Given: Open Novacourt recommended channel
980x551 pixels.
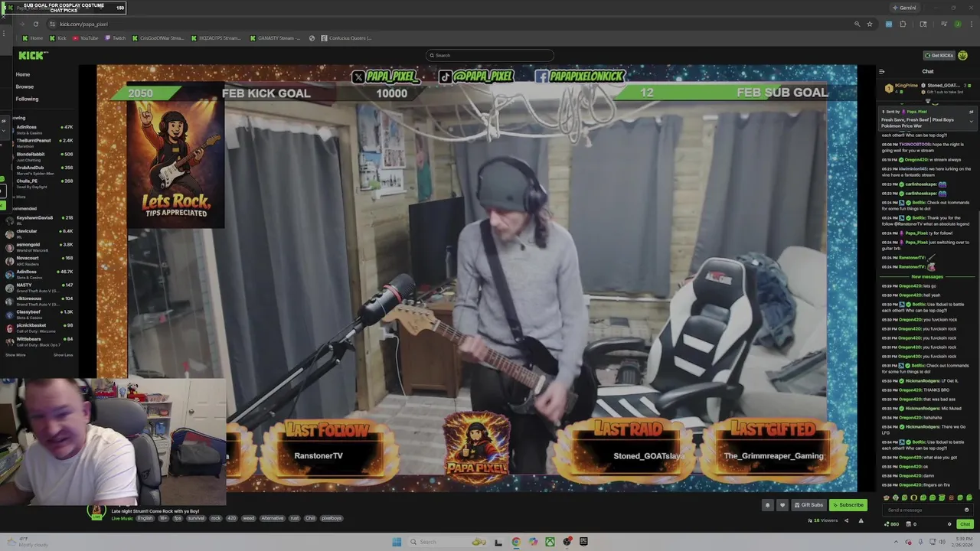Looking at the screenshot, I should [x=38, y=259].
